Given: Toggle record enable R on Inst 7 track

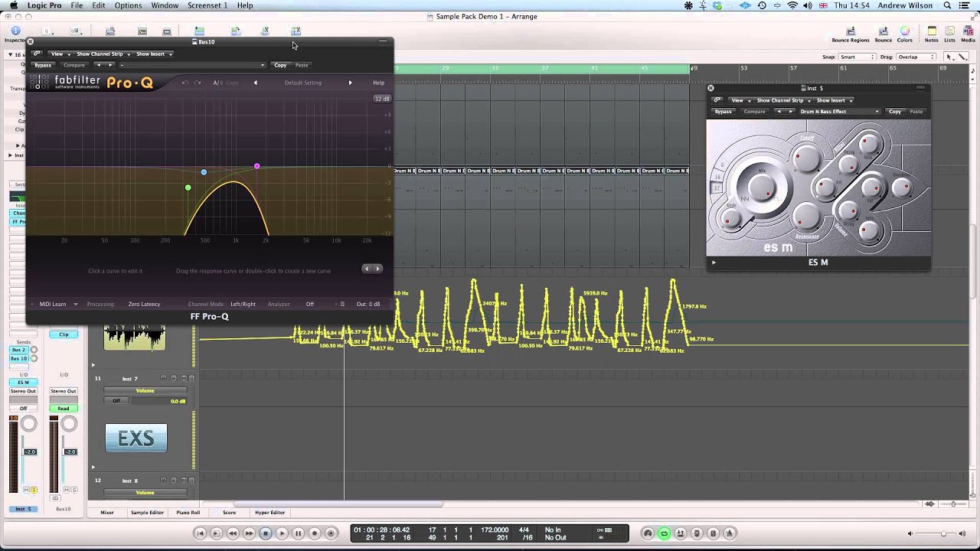Looking at the screenshot, I should 174,378.
